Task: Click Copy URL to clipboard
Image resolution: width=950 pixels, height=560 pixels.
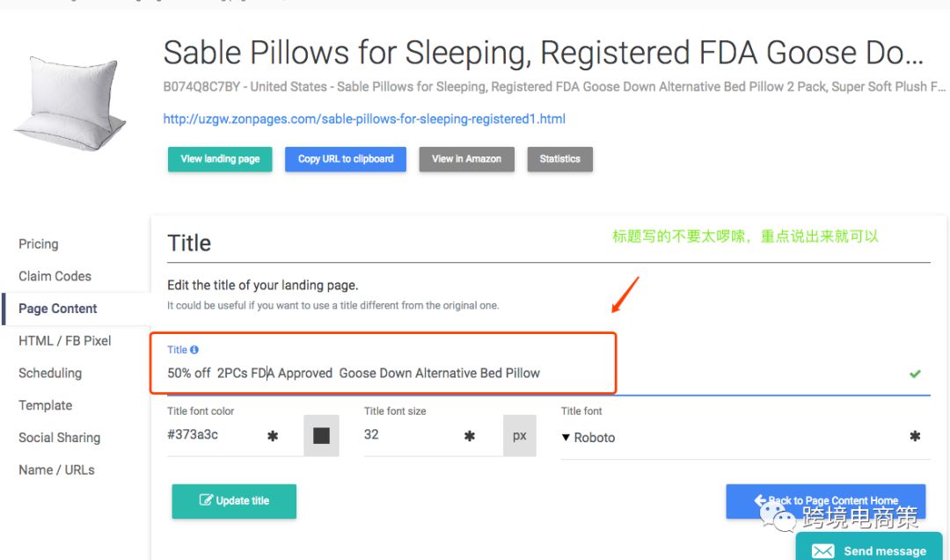Action: tap(345, 159)
